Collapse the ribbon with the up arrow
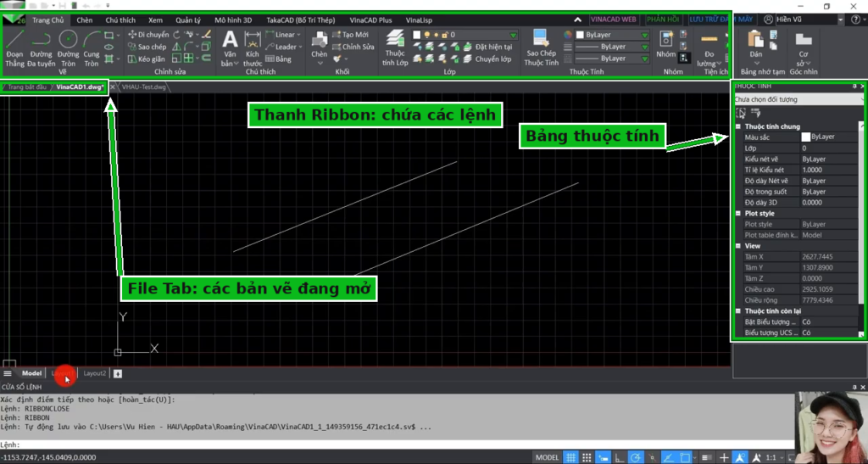Screen dimensions: 868x464 (577, 20)
